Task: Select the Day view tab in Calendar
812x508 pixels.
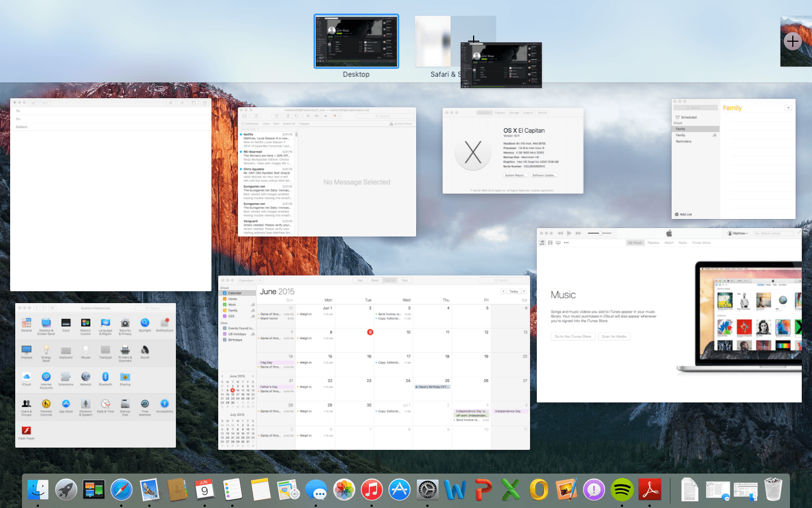Action: coord(360,281)
